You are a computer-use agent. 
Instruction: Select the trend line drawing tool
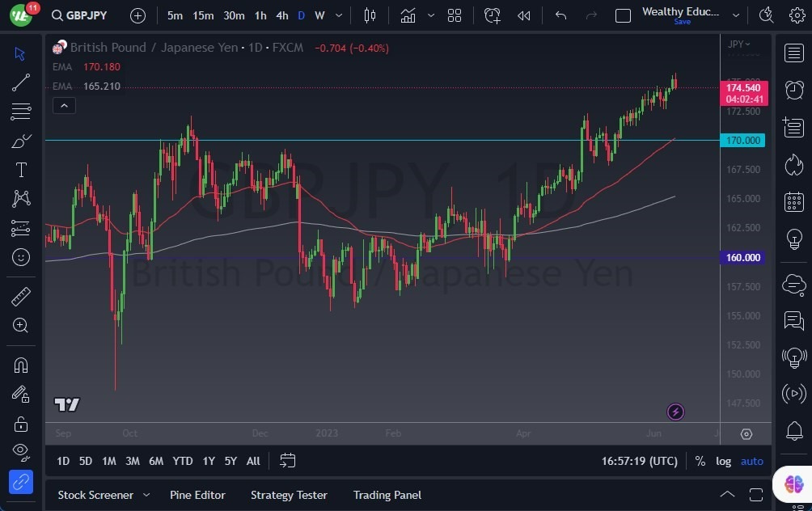tap(21, 82)
